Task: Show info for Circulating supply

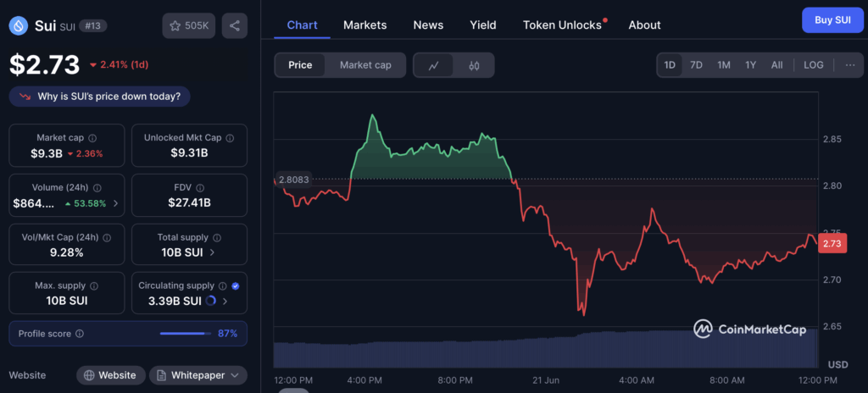Action: pyautogui.click(x=223, y=285)
